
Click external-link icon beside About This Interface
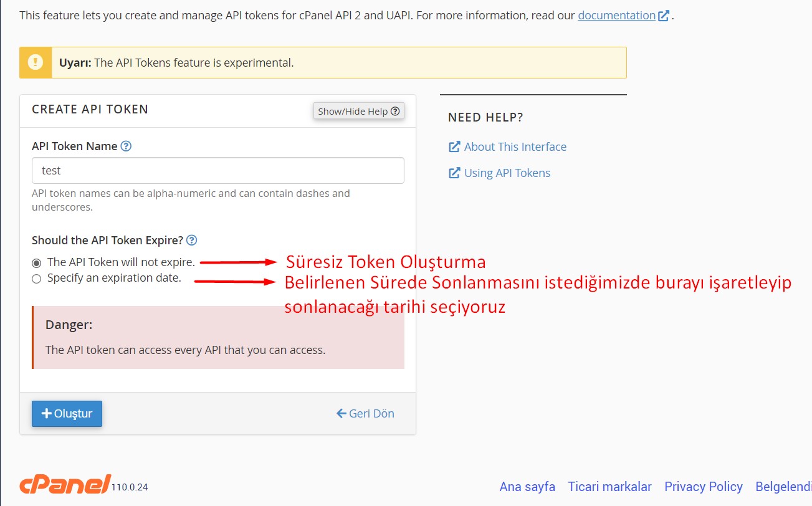click(x=454, y=147)
